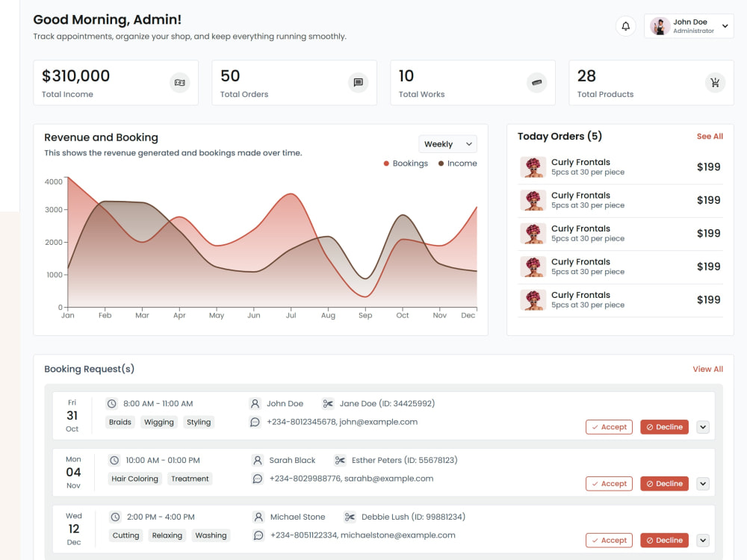
Task: Open See All today orders link
Action: [x=710, y=137]
